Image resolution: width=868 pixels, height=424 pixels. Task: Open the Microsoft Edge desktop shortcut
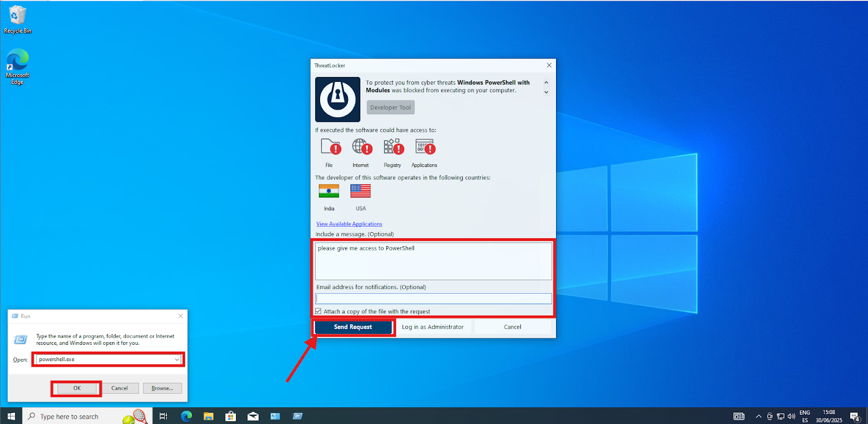(x=17, y=67)
